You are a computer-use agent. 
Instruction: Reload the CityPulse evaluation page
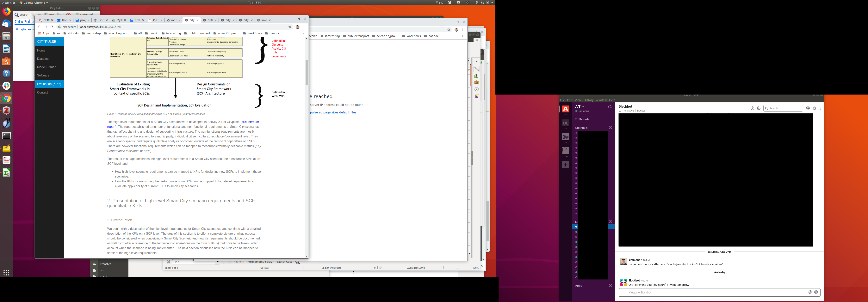[52, 27]
